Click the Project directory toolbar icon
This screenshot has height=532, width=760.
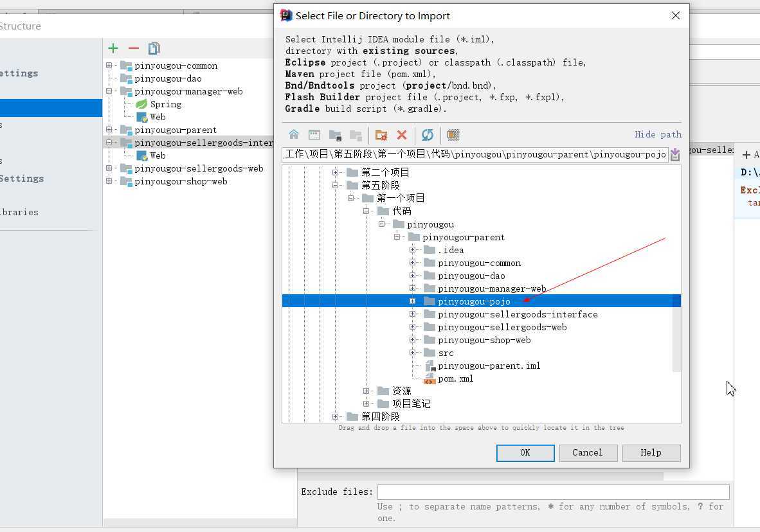point(335,135)
